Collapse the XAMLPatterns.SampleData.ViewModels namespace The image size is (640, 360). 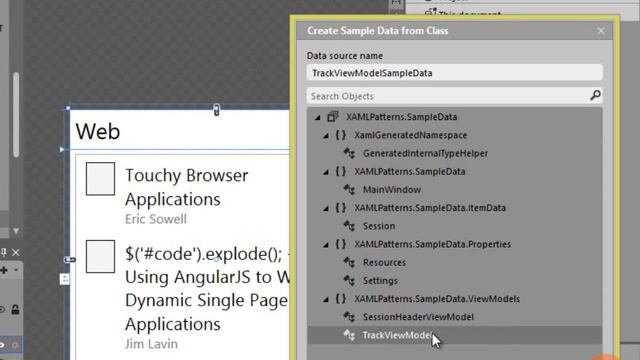[326, 300]
